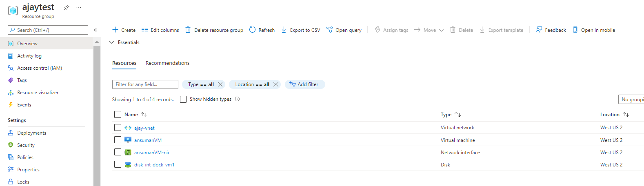Sort by Location column
The width and height of the screenshot is (644, 186).
click(x=615, y=115)
